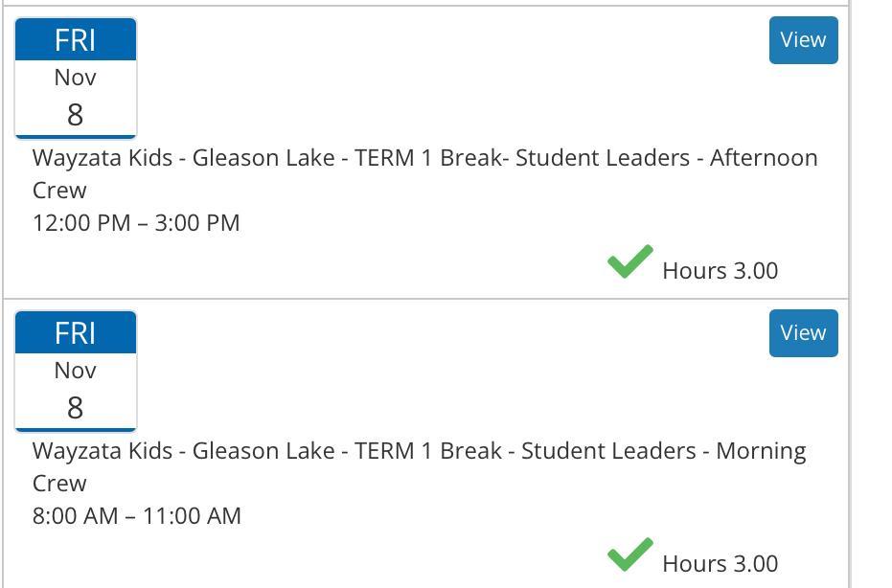The height and width of the screenshot is (588, 892).
Task: Click Hours 3.00 on Morning Crew shift
Action: [x=720, y=564]
